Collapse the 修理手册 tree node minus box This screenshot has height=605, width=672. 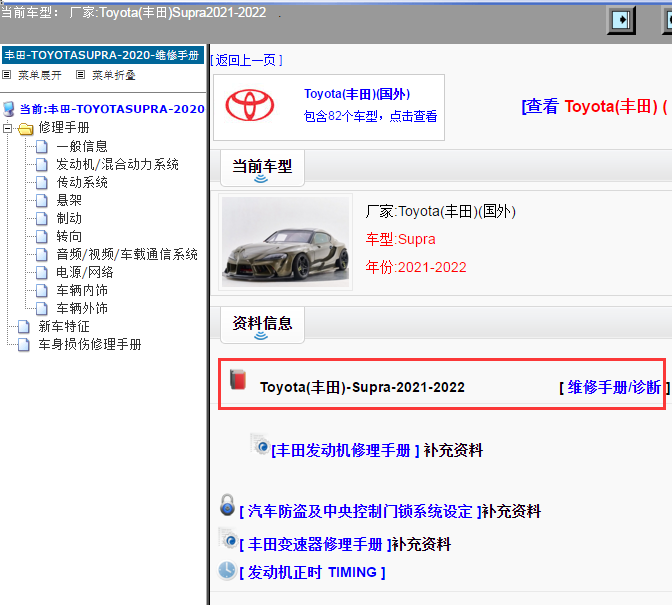(7, 128)
